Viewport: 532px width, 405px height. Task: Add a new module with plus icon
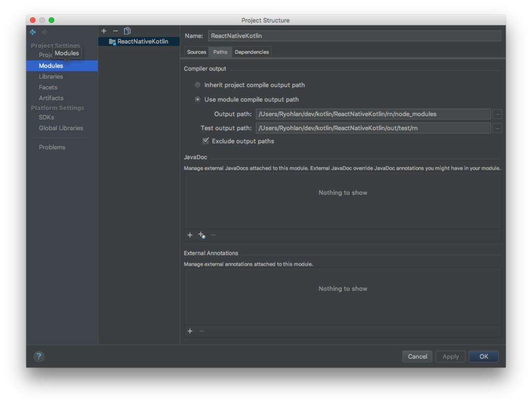tap(104, 31)
